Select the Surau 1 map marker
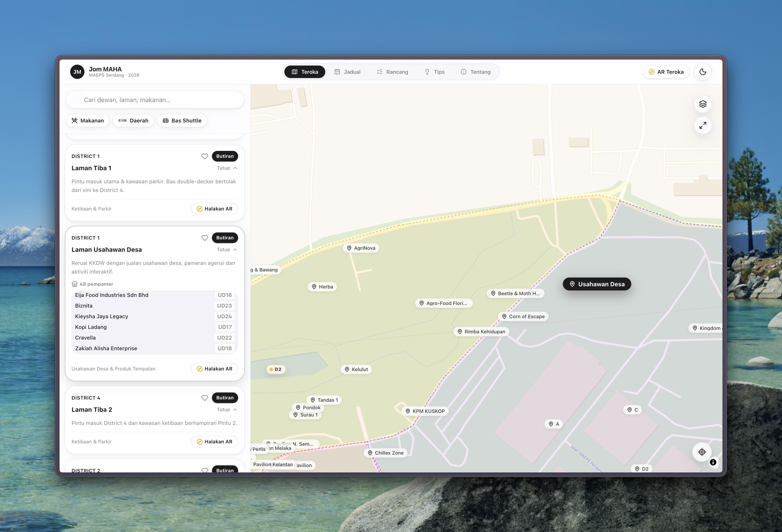782x532 pixels. tap(305, 415)
